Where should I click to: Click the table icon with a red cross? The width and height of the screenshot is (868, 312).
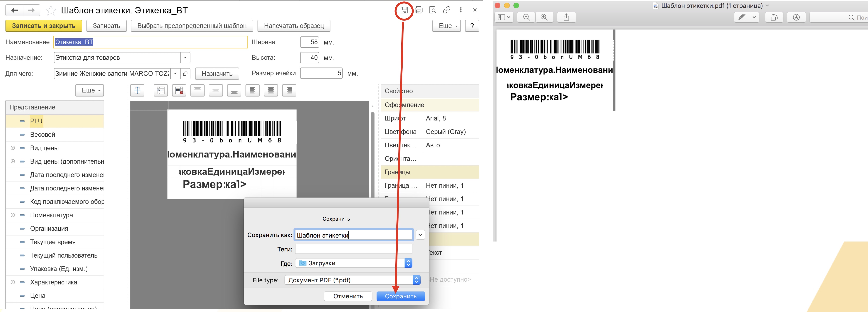point(179,90)
